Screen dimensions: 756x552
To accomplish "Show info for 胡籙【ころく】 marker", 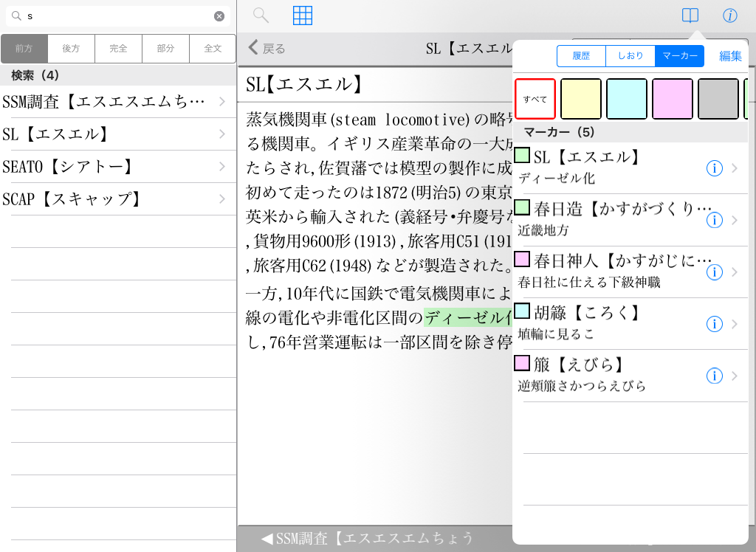I will 714,324.
